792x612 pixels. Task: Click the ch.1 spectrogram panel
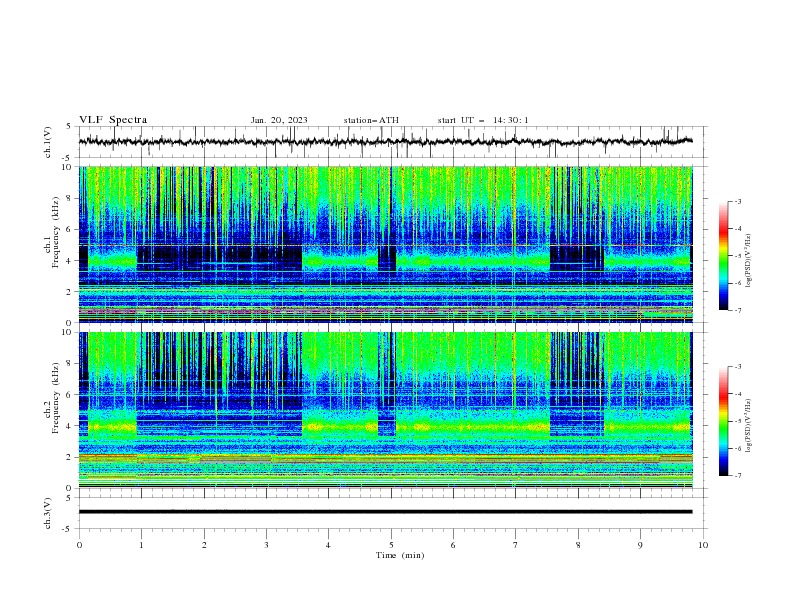coord(386,244)
